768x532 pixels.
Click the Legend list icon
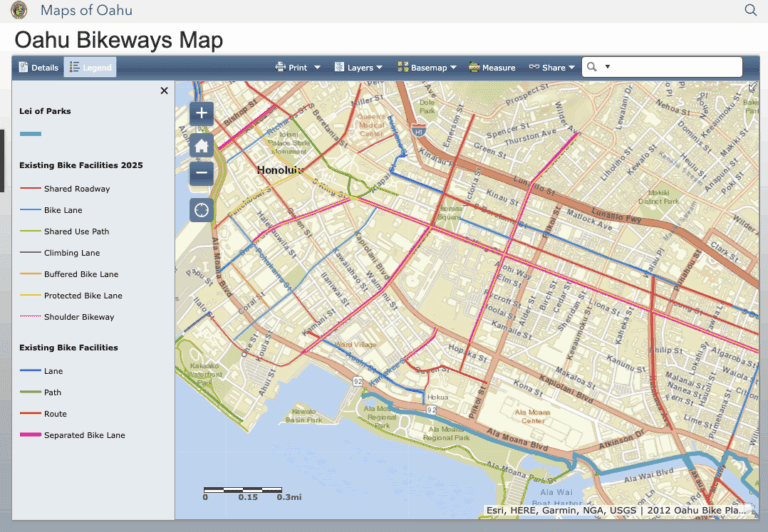tap(74, 67)
